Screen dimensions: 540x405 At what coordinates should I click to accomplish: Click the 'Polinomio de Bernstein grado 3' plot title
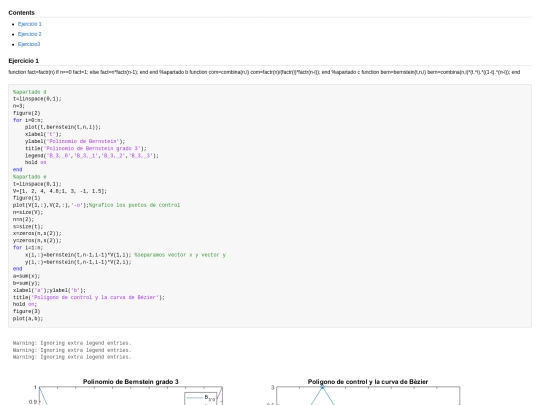(131, 382)
